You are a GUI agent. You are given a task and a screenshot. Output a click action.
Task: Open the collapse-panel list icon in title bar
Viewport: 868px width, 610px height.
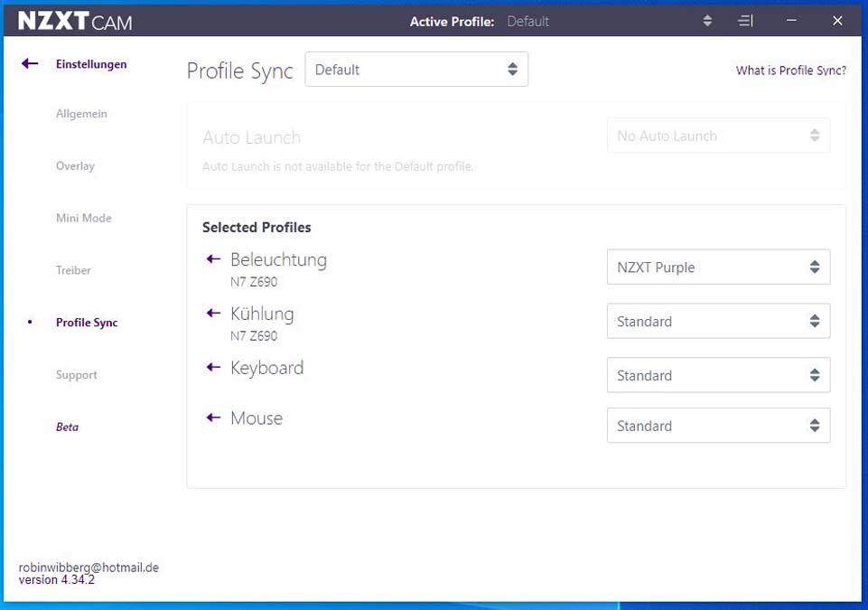click(x=745, y=21)
